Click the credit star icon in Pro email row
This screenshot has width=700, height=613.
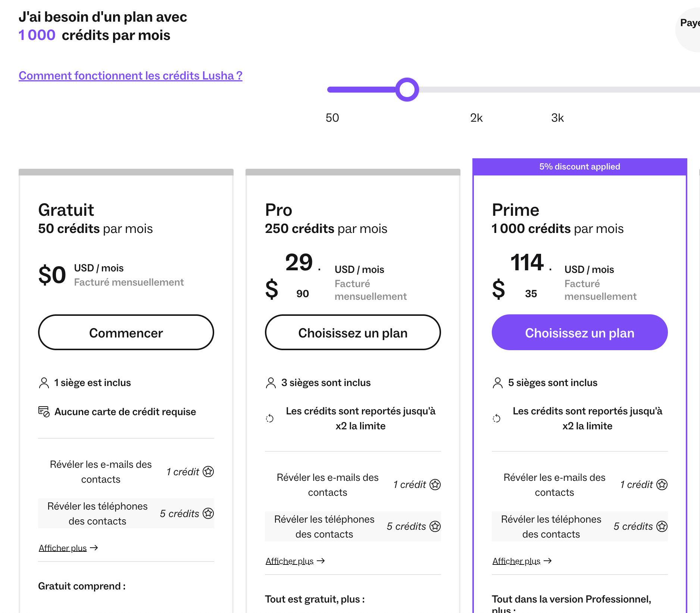pos(435,485)
